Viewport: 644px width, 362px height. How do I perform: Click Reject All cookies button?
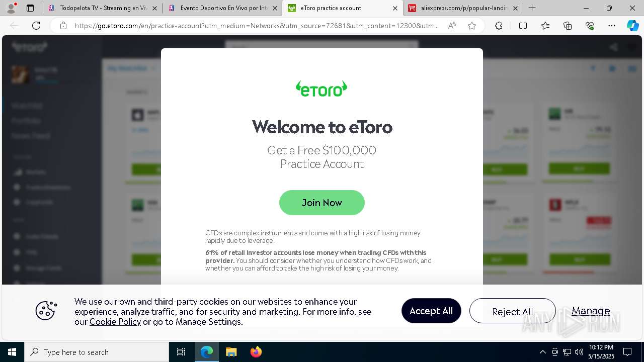pos(512,311)
